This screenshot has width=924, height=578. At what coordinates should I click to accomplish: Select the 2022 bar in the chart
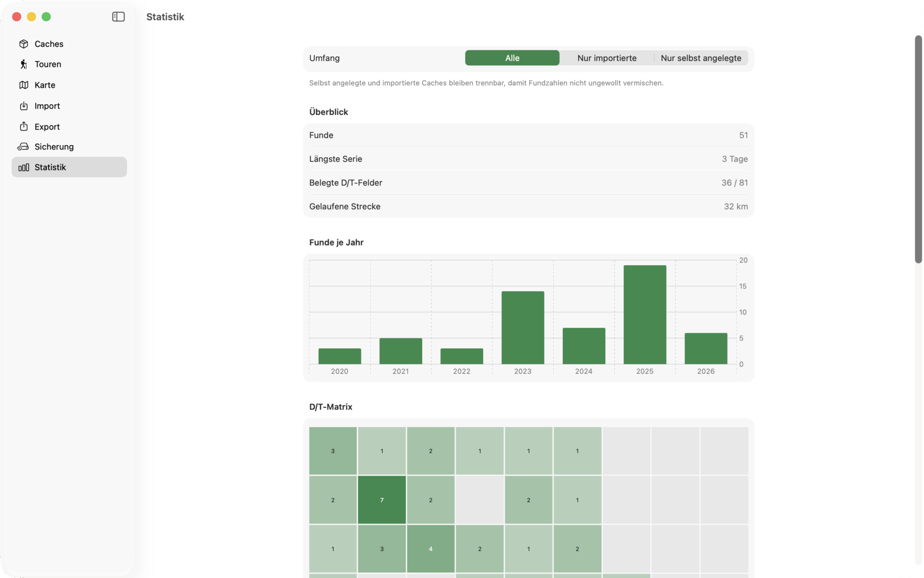click(462, 356)
